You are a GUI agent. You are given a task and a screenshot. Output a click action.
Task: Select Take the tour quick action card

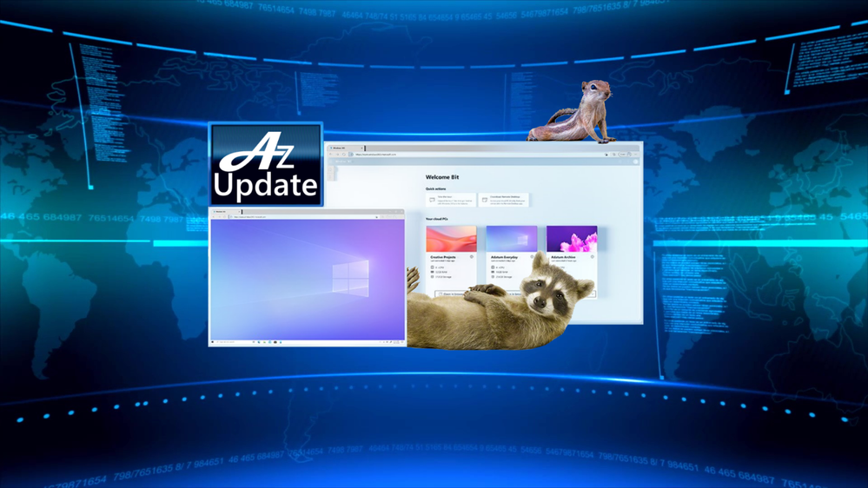click(451, 200)
